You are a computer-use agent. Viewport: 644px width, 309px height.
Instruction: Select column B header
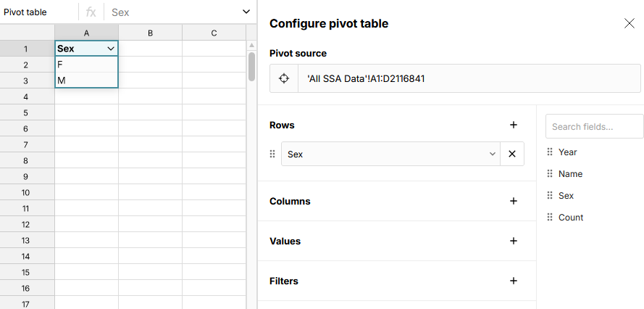[150, 33]
